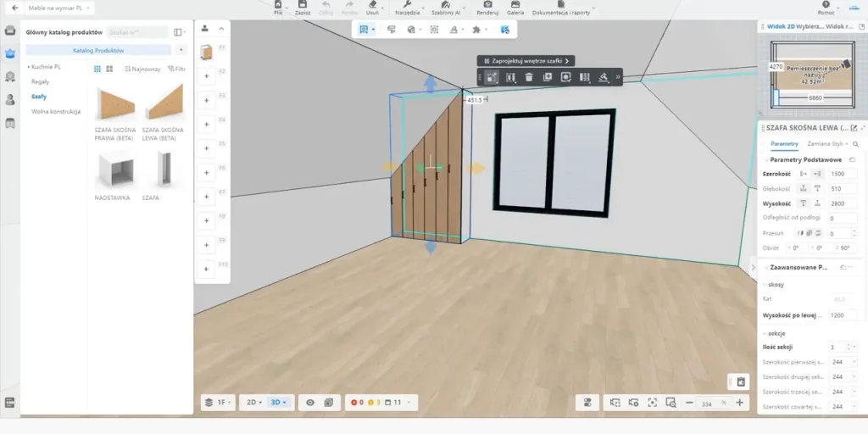Select the paint roller tool
868x434 pixels.
tap(392, 30)
